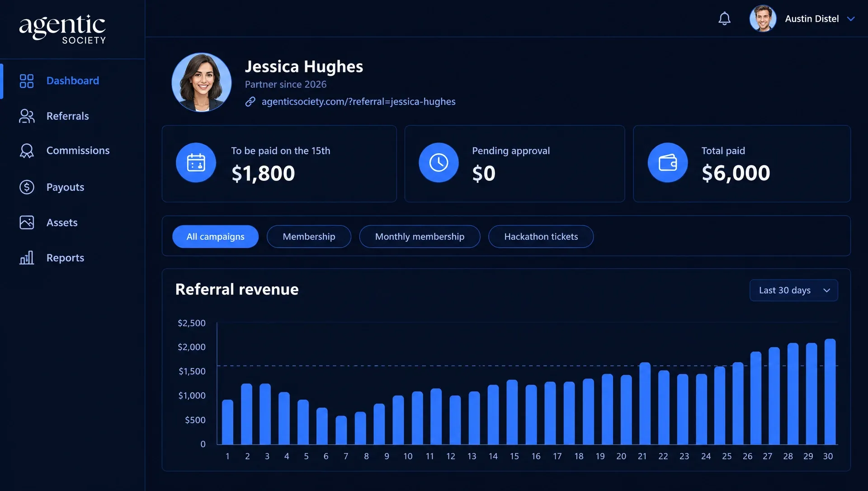Open the Dashboard menu item
Viewport: 868px width, 491px height.
pos(72,81)
